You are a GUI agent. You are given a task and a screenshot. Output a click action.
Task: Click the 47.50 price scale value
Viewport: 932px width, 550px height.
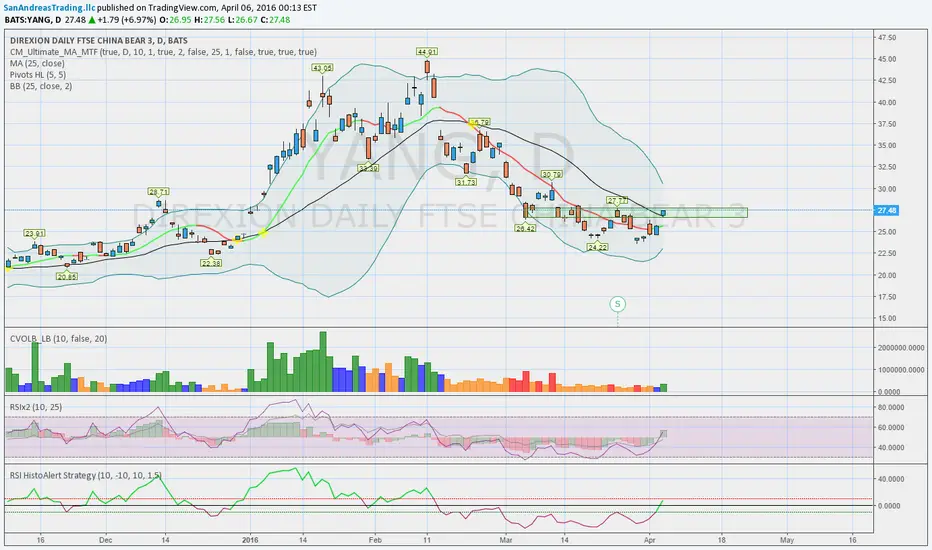pos(887,37)
